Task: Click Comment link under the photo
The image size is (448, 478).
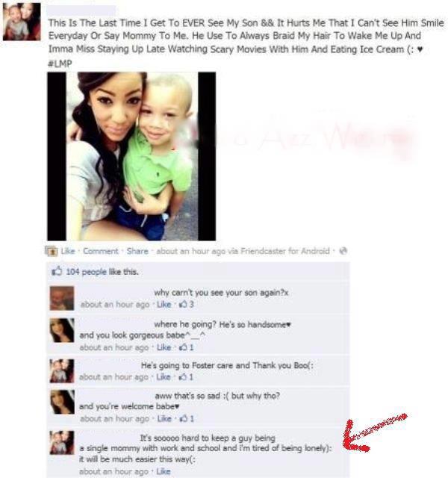Action: coord(100,251)
